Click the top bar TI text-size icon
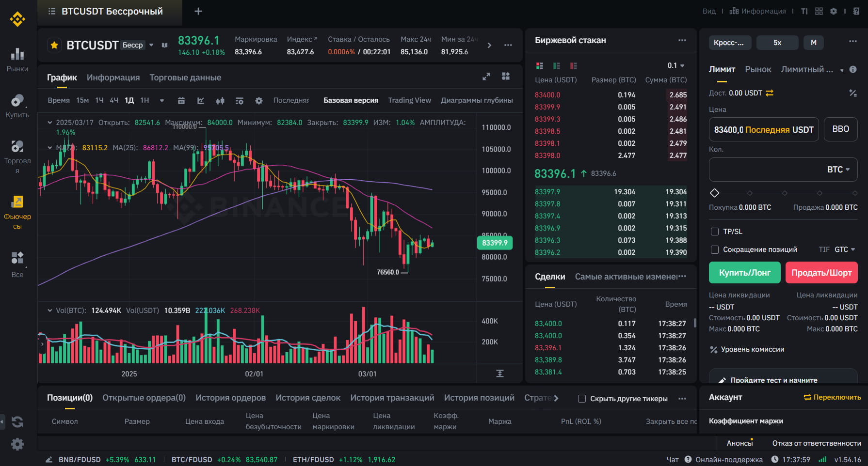 pos(804,11)
